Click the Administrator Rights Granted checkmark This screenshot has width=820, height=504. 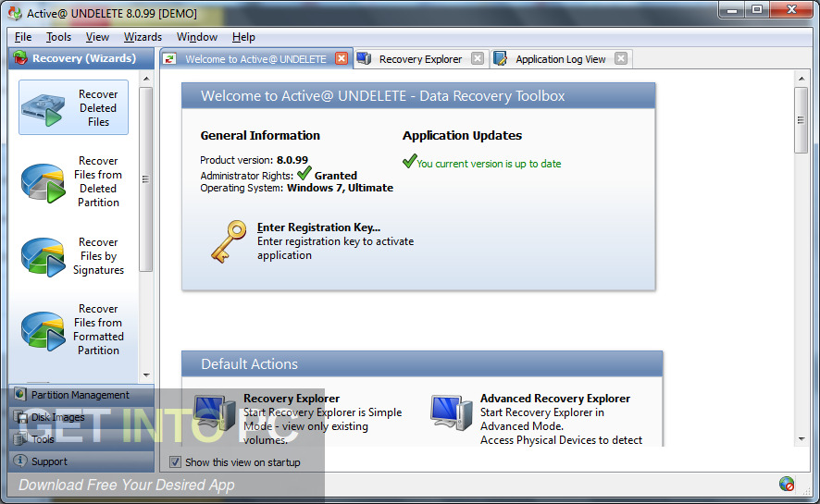(304, 173)
